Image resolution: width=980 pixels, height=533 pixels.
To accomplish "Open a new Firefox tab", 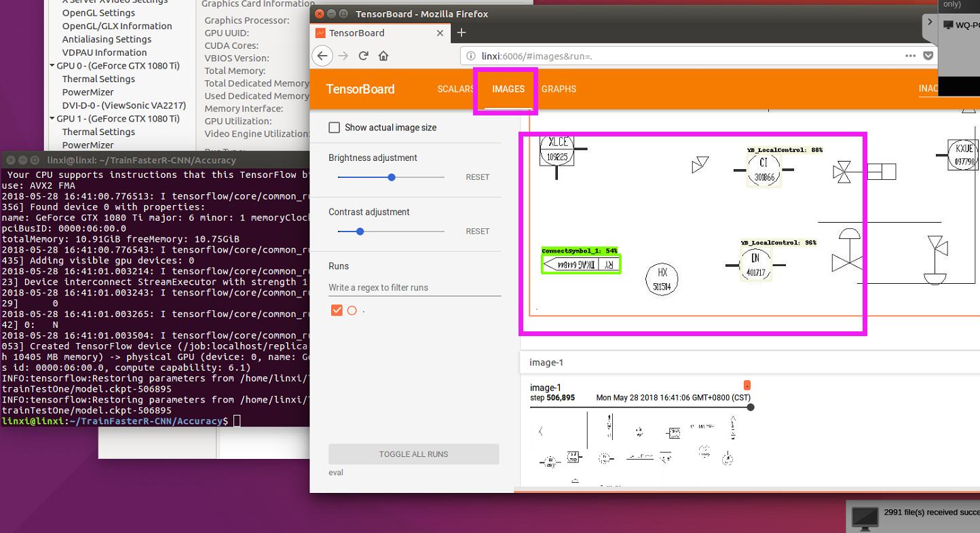I will [461, 33].
